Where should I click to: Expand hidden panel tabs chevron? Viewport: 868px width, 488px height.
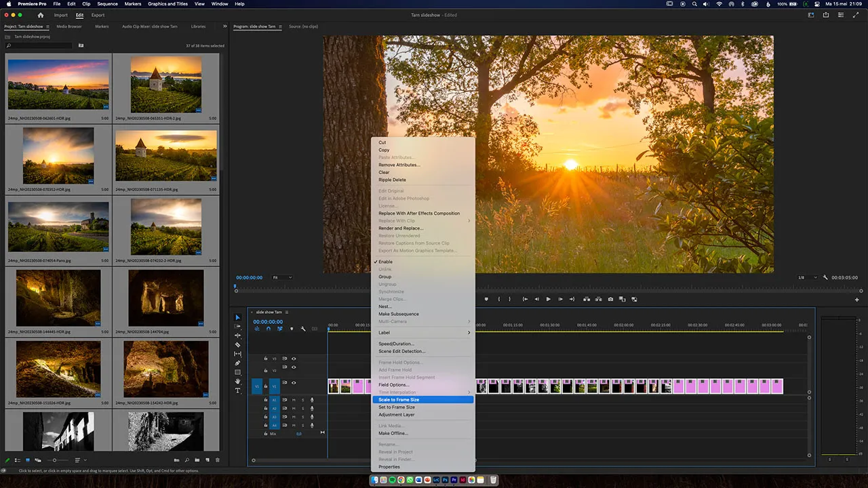point(224,26)
